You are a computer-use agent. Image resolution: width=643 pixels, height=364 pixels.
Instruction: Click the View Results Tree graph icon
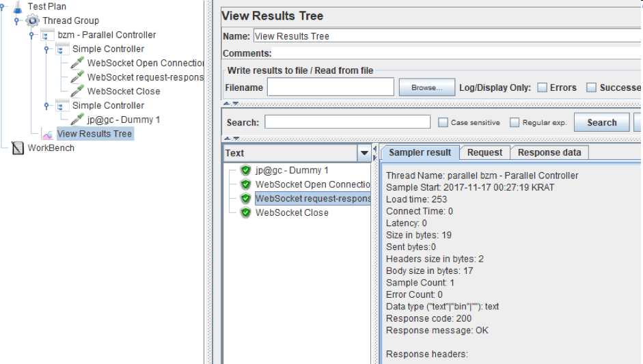[47, 134]
